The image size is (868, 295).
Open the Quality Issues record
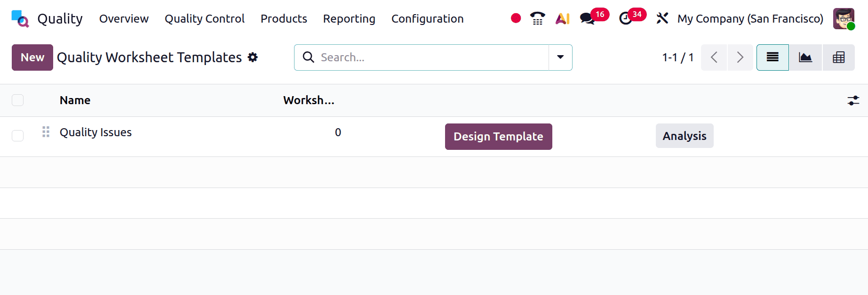[96, 132]
